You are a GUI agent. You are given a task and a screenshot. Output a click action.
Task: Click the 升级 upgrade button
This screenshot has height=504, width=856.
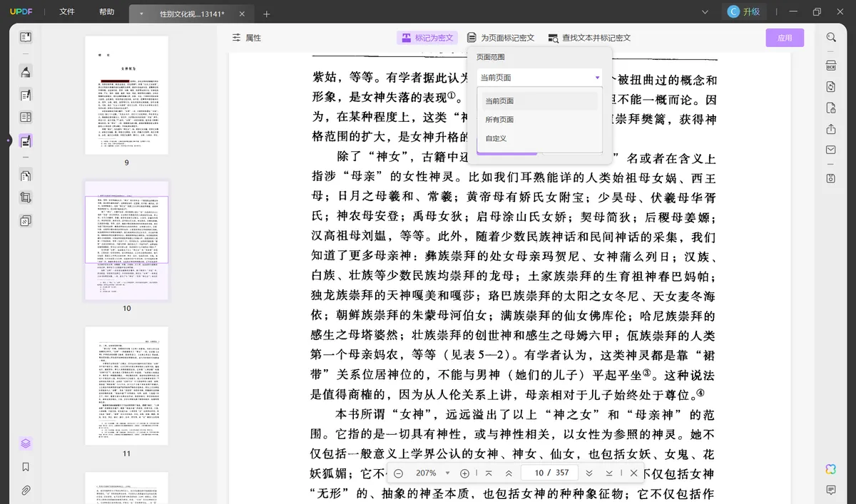click(745, 11)
